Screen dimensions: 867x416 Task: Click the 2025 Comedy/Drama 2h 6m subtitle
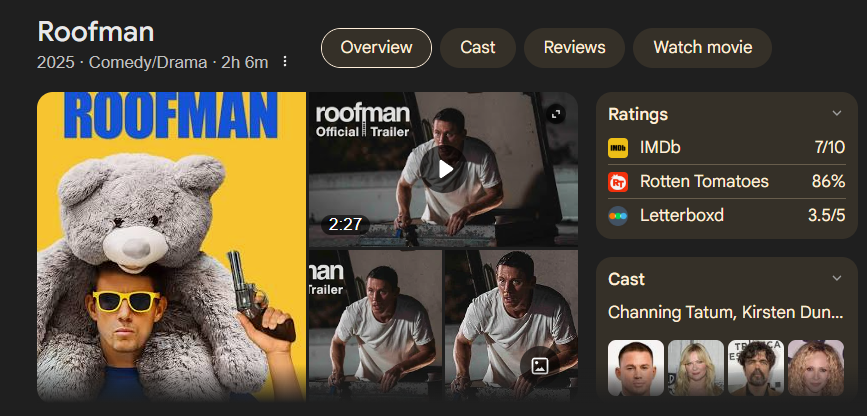[x=153, y=63]
